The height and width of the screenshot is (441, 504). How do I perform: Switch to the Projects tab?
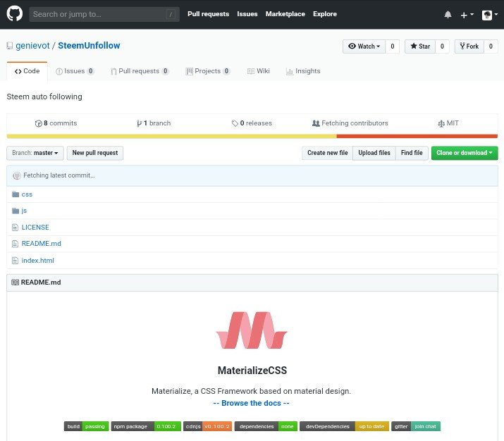coord(208,71)
